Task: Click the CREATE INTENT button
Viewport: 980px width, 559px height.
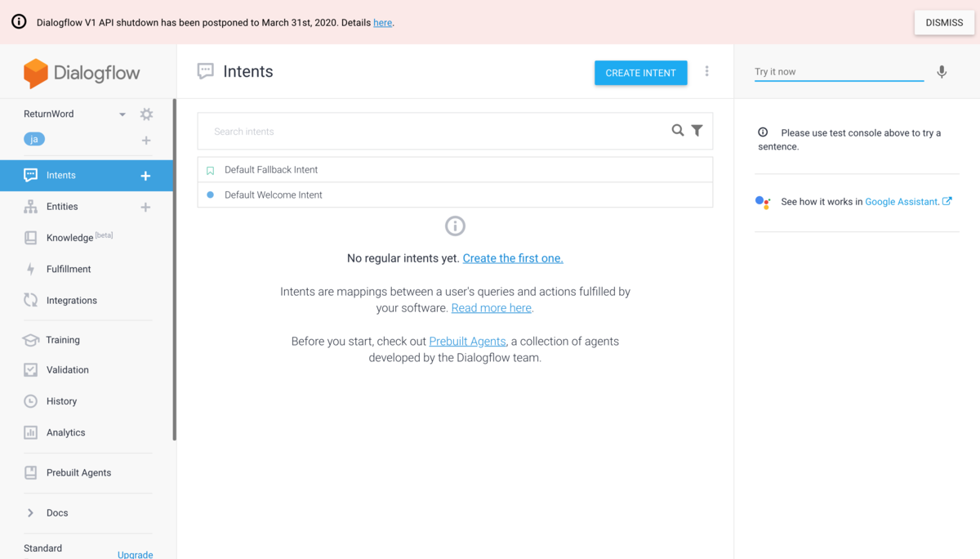Action: tap(641, 73)
